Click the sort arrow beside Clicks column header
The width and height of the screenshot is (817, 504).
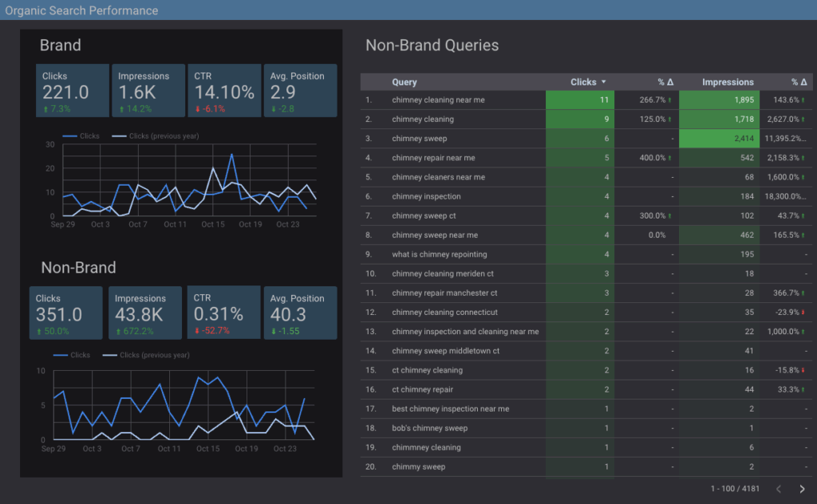click(x=603, y=82)
